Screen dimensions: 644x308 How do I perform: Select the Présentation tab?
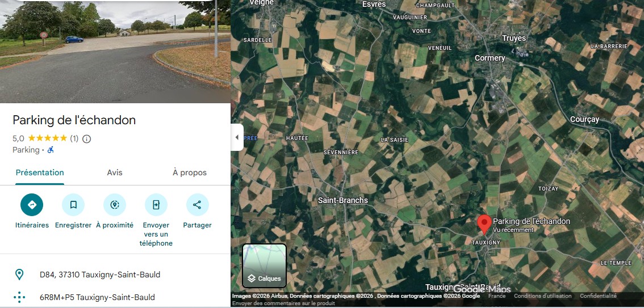click(x=40, y=172)
